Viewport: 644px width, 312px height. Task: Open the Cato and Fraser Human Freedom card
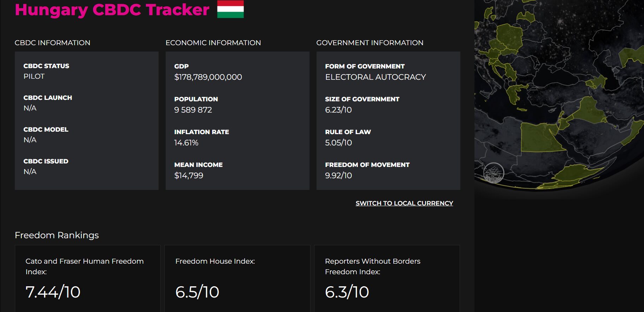(x=87, y=278)
